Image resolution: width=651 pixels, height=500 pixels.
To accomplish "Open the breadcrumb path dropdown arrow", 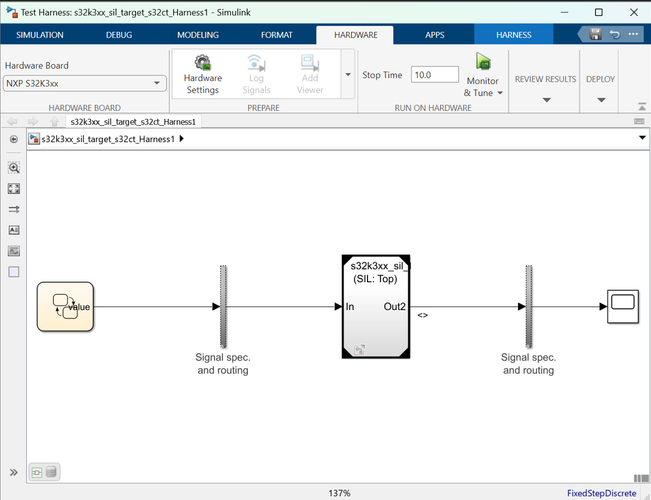I will 642,137.
